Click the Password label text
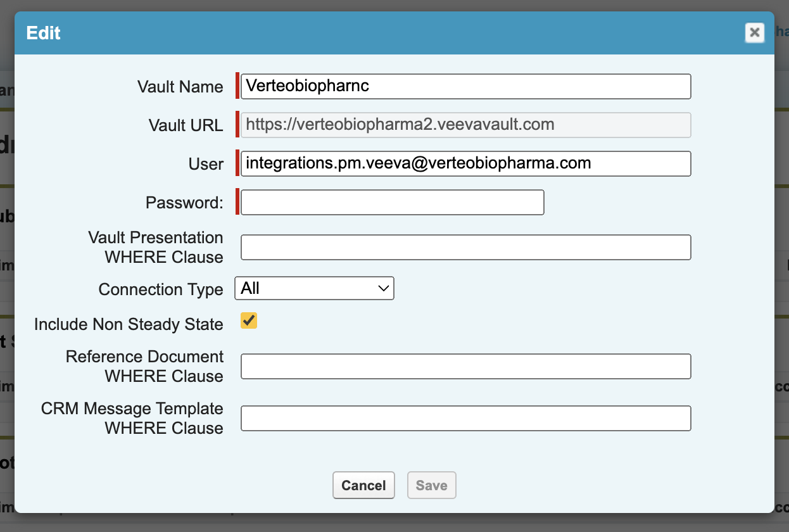Screen dimensions: 789x532 pos(184,203)
